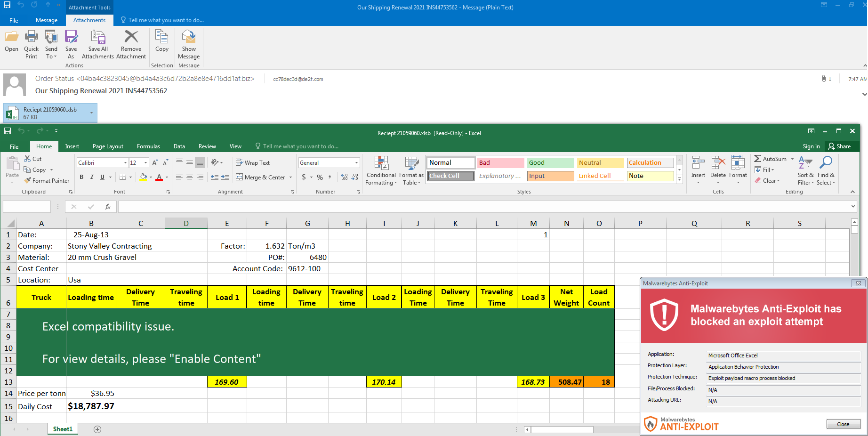The width and height of the screenshot is (868, 436).
Task: Click Decrease Indent icon
Action: pyautogui.click(x=215, y=177)
